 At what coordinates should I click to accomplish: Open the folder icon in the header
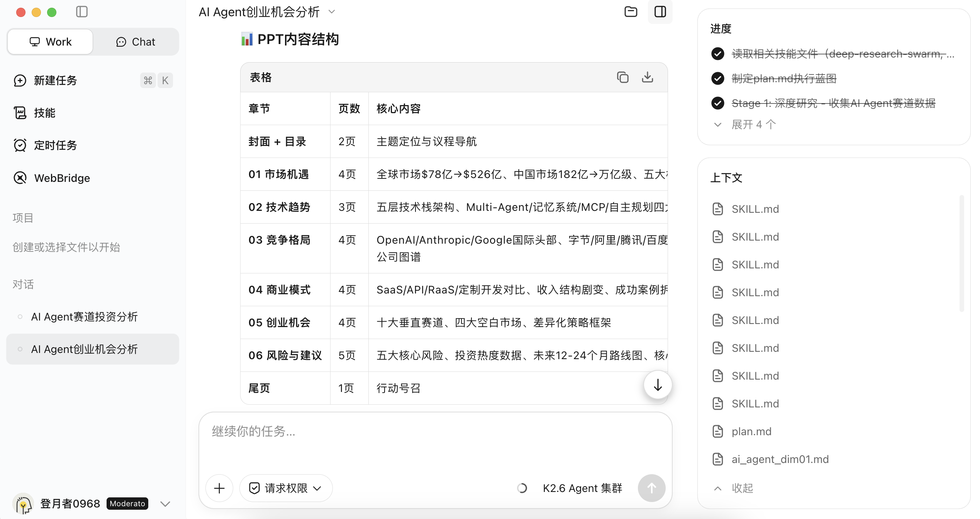631,12
